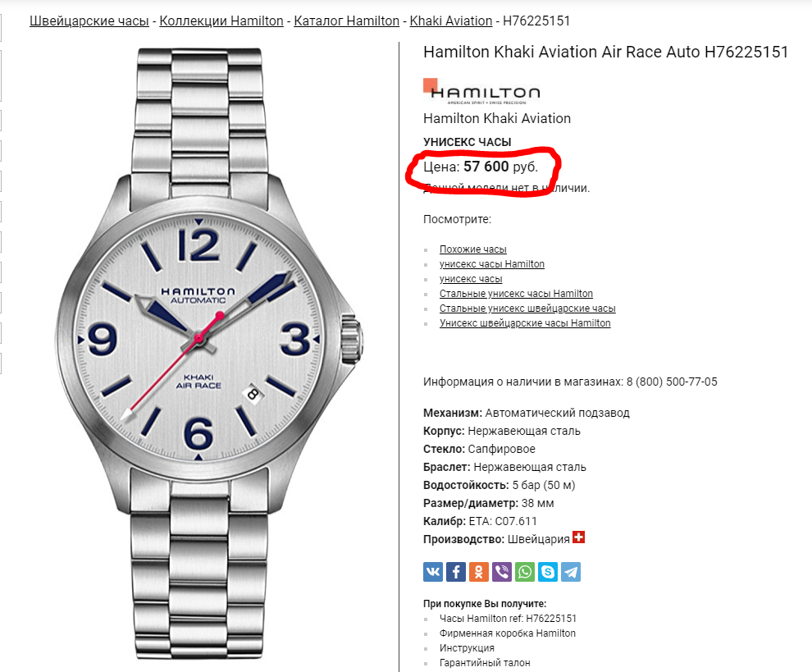The width and height of the screenshot is (812, 672).
Task: Navigate to Khaki Aviation breadcrumb
Action: [x=451, y=21]
